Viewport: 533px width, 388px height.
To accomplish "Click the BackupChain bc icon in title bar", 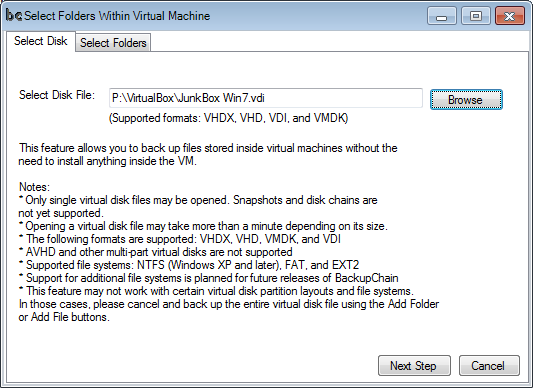I will pos(14,15).
